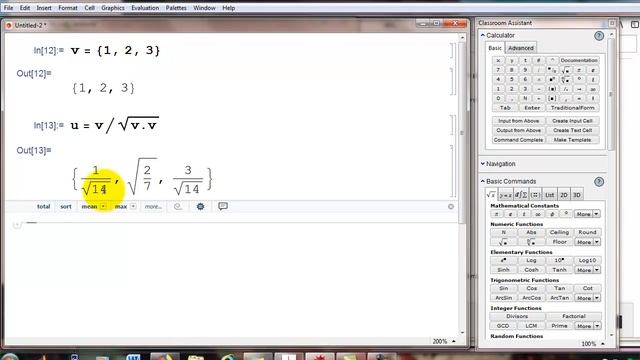
Task: Open the Cell menu
Action: [89, 8]
